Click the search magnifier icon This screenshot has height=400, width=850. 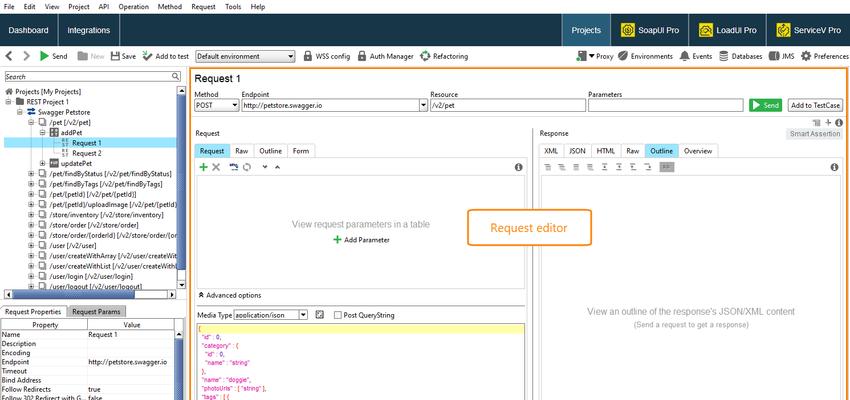tap(176, 76)
